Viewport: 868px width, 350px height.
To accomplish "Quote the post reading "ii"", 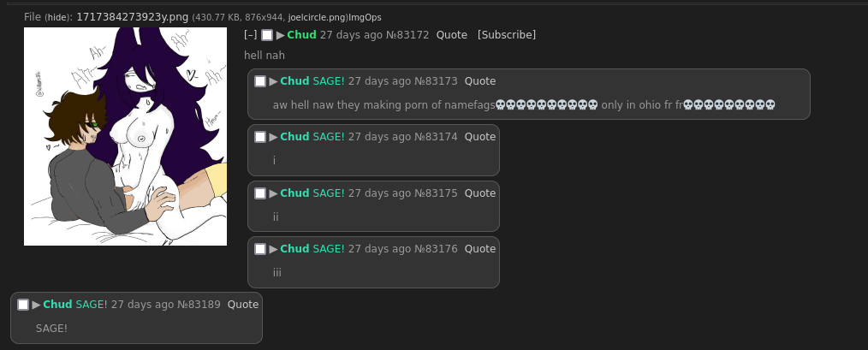I will pos(480,193).
